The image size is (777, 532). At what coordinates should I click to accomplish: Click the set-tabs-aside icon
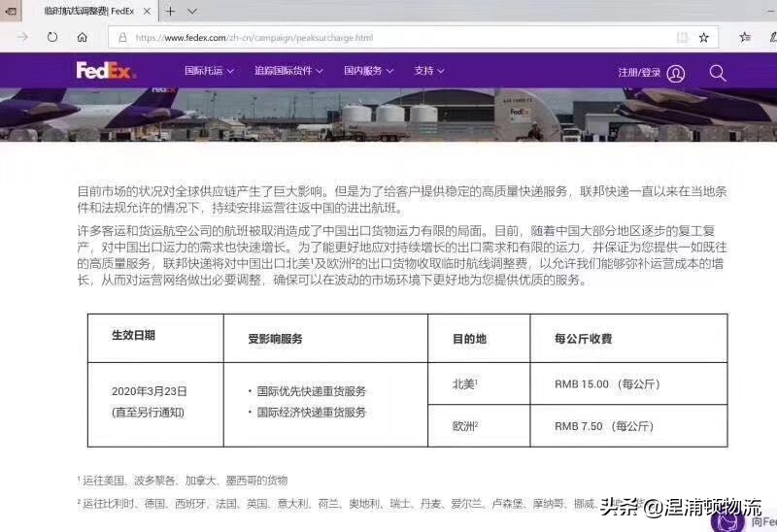coord(10,11)
